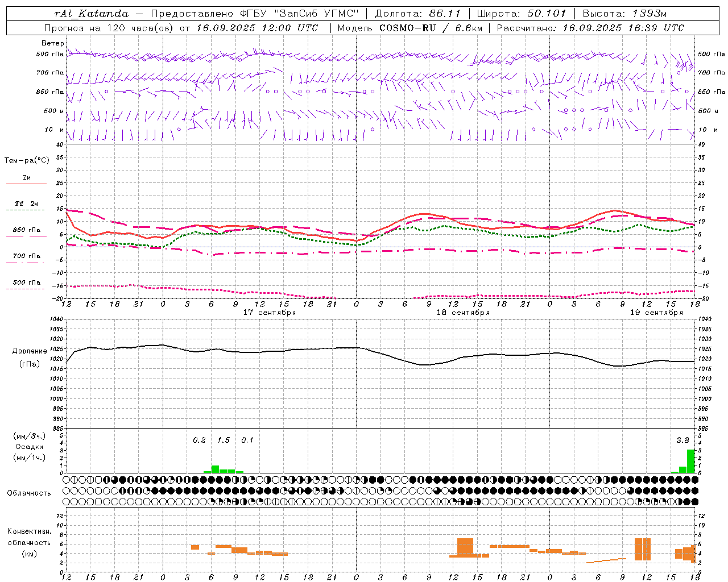The width and height of the screenshot is (728, 582).
Task: Click the (мм/3ч.) precipitation unit label
Action: pyautogui.click(x=29, y=436)
